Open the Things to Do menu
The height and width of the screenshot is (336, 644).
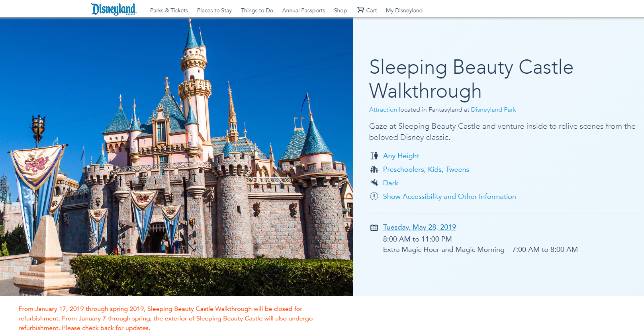[x=257, y=10]
